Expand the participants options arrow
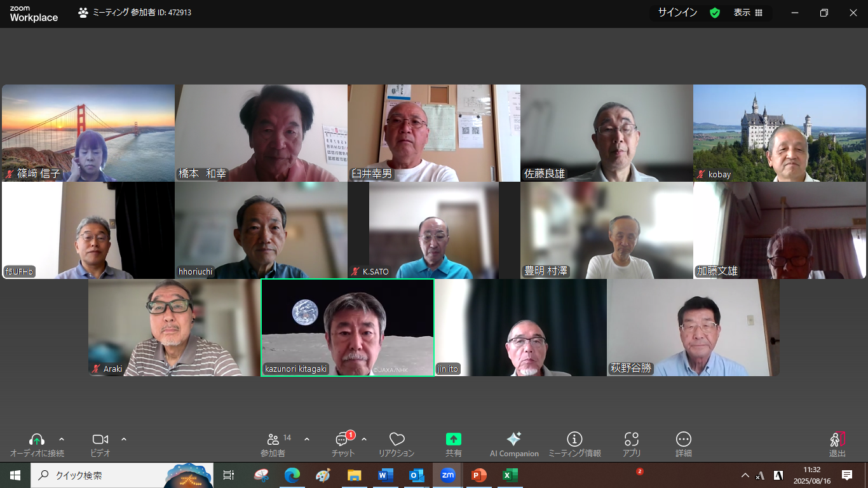The image size is (868, 488). 307,439
